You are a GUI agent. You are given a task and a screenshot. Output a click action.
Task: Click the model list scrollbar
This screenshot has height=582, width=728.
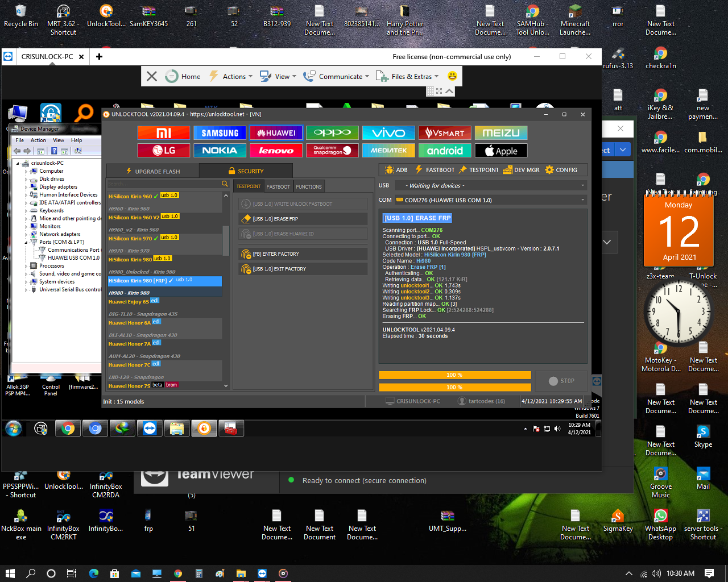(226, 240)
